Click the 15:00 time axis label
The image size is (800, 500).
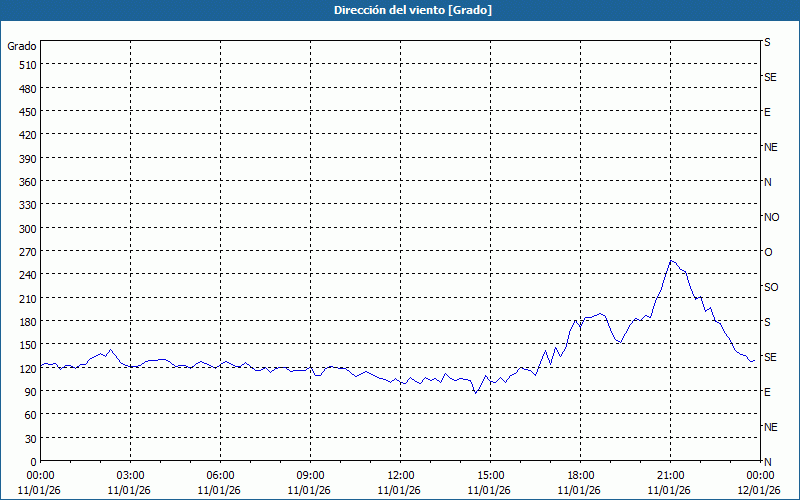490,475
